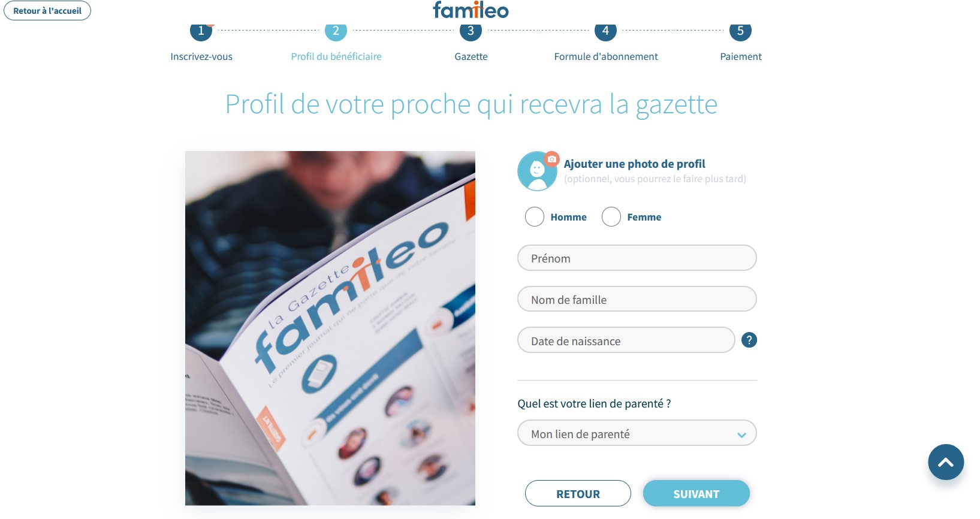980x519 pixels.
Task: Open the date of birth help icon
Action: point(749,340)
